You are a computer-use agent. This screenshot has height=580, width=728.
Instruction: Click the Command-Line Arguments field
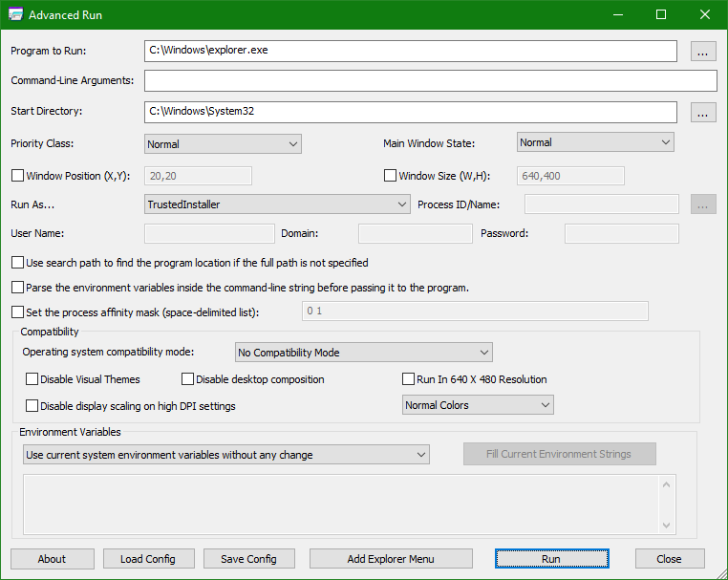(430, 81)
